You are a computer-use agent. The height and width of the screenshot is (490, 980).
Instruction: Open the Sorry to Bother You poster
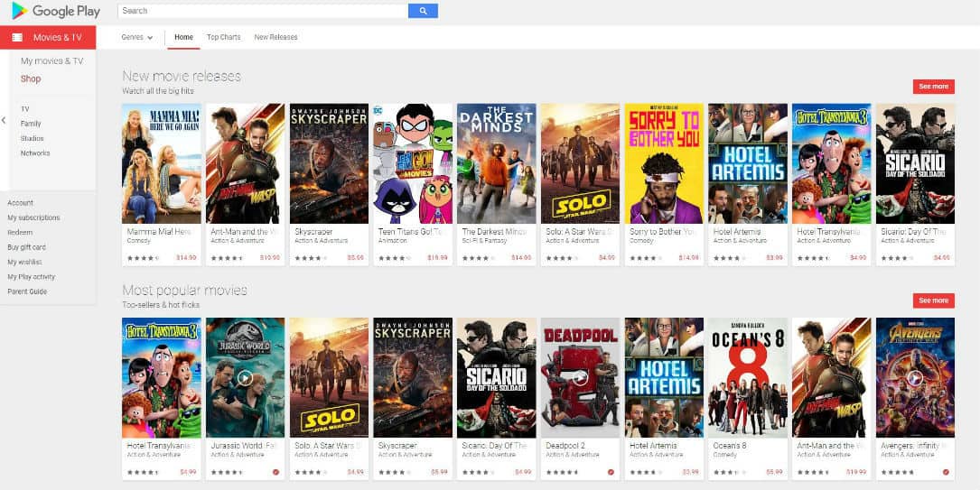[x=664, y=163]
